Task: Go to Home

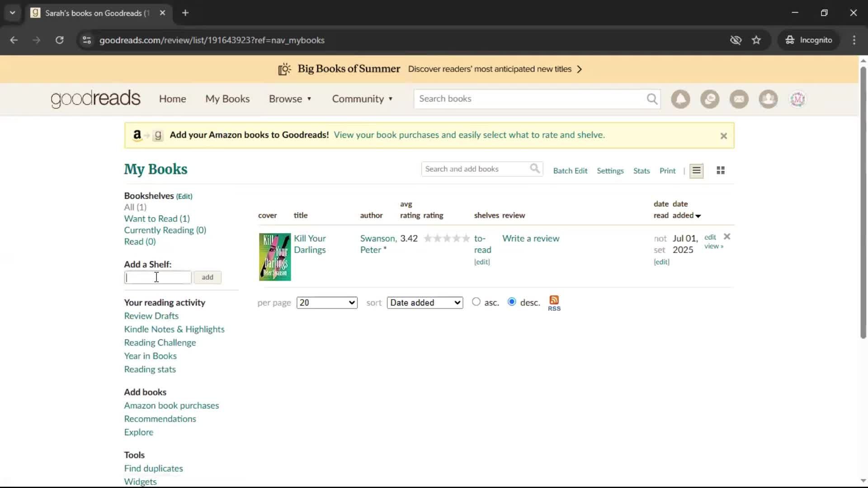Action: 172,99
